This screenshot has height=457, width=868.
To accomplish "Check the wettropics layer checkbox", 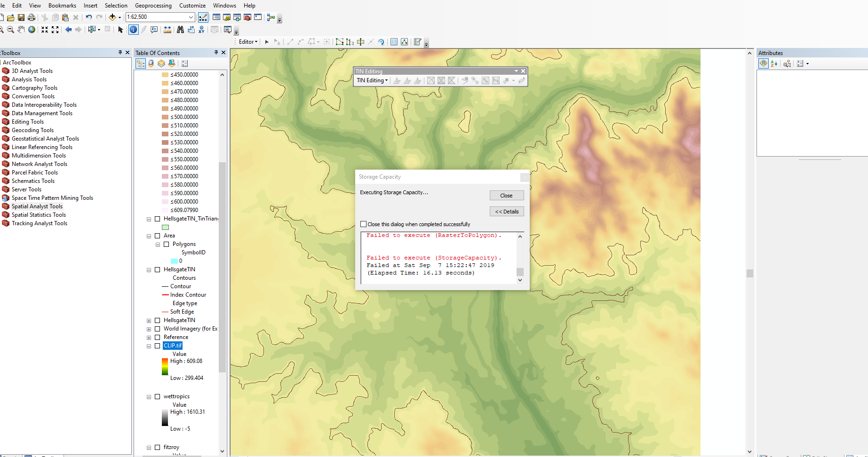I will [158, 396].
